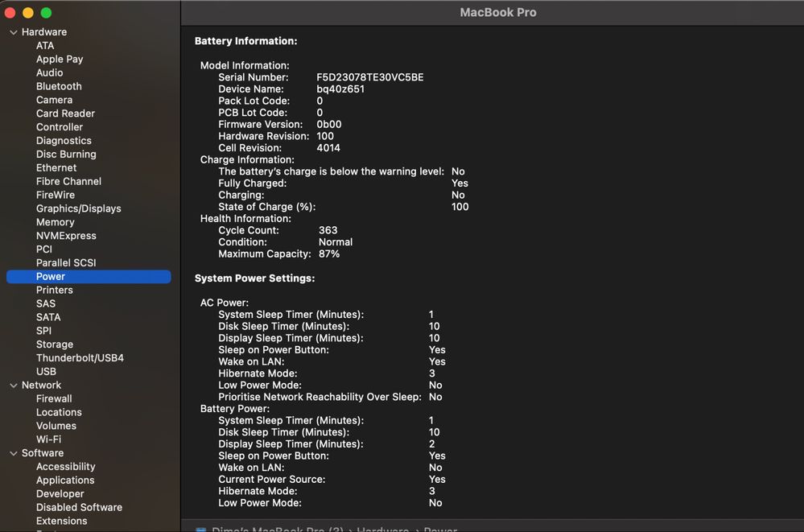This screenshot has height=532, width=804.
Task: Click cell revision value 4014
Action: click(328, 148)
